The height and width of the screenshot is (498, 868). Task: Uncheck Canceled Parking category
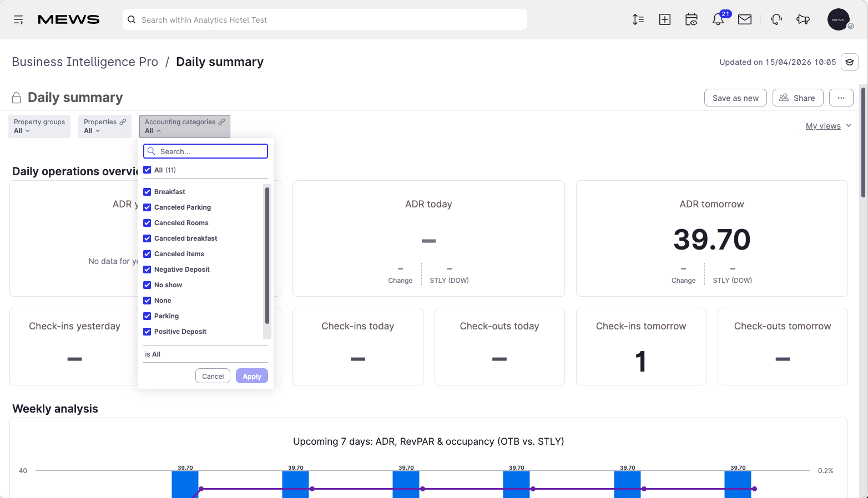[147, 207]
